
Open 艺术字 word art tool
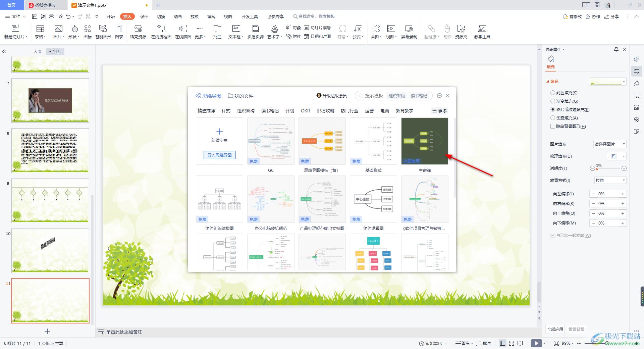[275, 32]
